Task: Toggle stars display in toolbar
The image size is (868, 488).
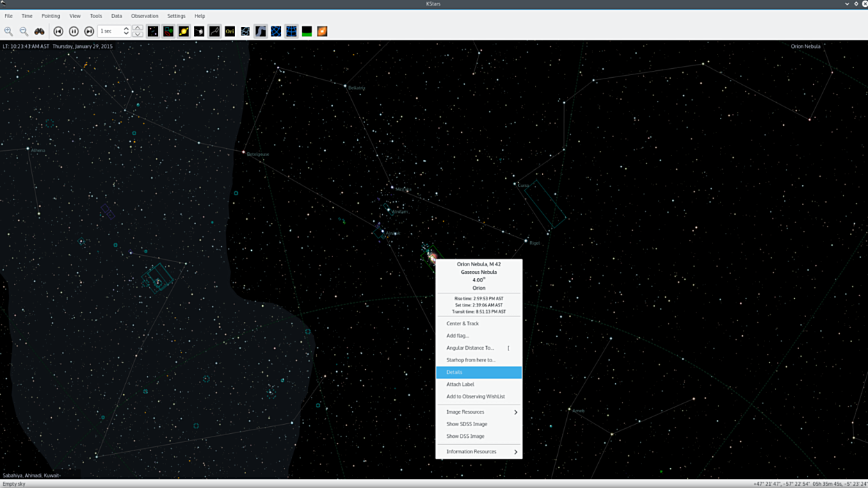Action: click(x=153, y=31)
